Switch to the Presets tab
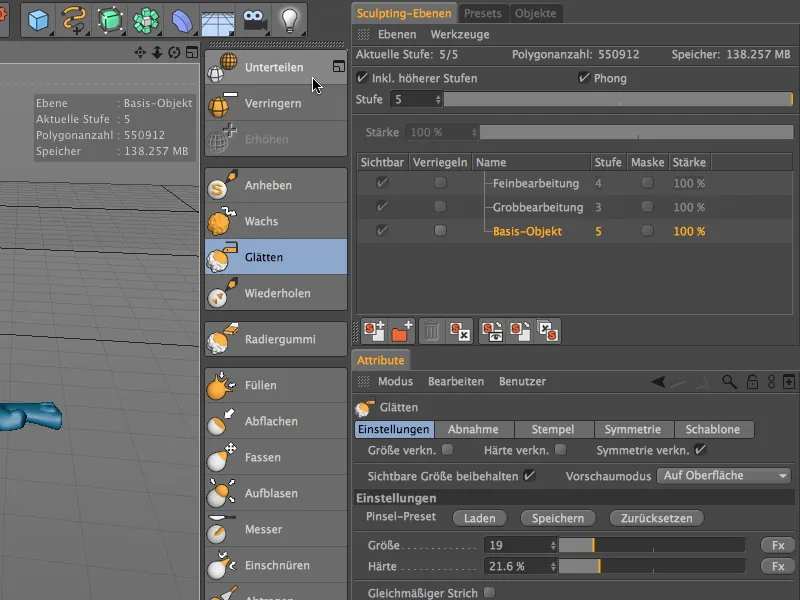Image resolution: width=800 pixels, height=600 pixels. 483,13
